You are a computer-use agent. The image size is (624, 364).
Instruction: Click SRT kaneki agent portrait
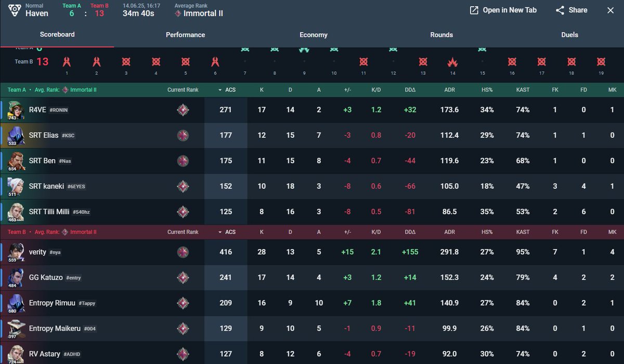pos(16,186)
